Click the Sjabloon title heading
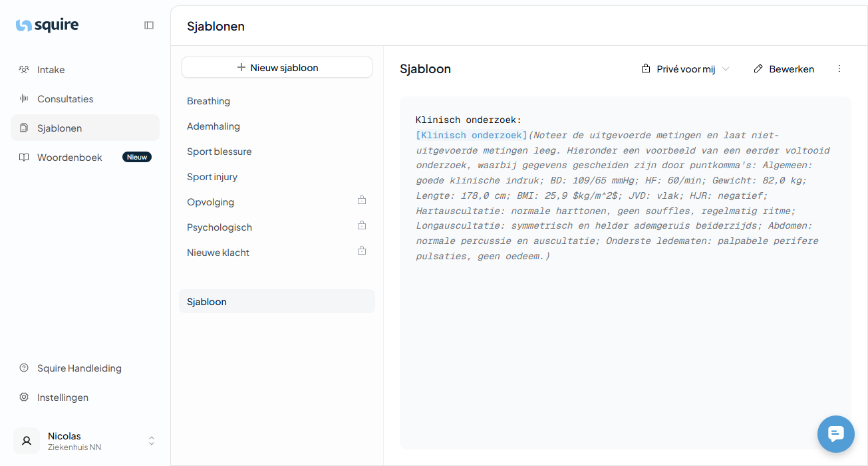 [426, 69]
